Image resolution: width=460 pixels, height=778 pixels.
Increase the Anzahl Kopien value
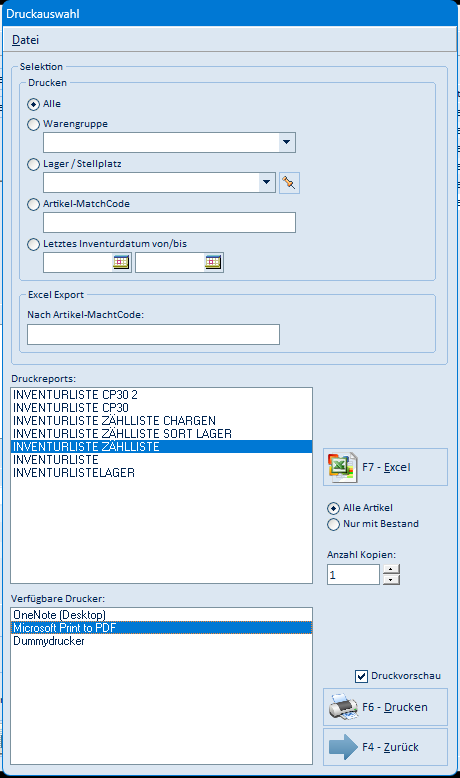tap(392, 570)
